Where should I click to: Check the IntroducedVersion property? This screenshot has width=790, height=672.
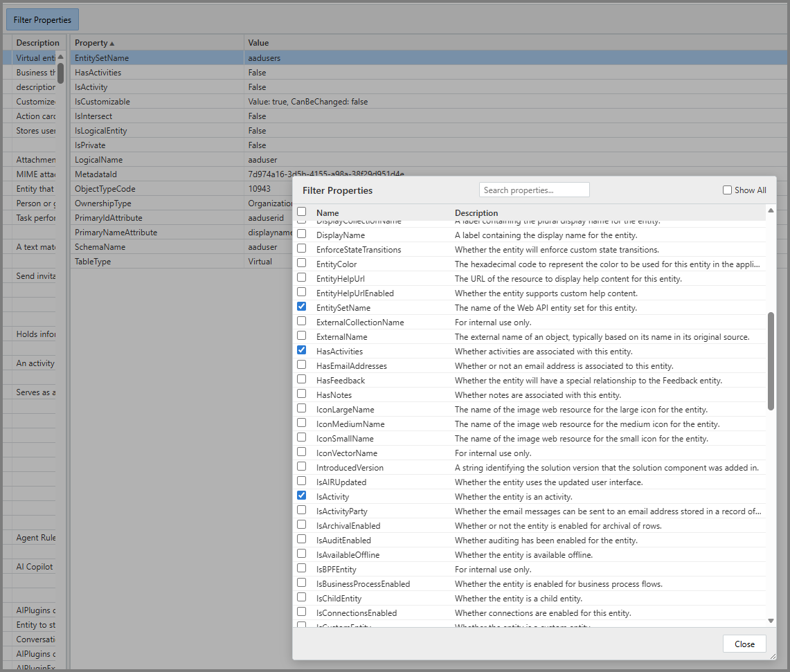click(x=301, y=466)
